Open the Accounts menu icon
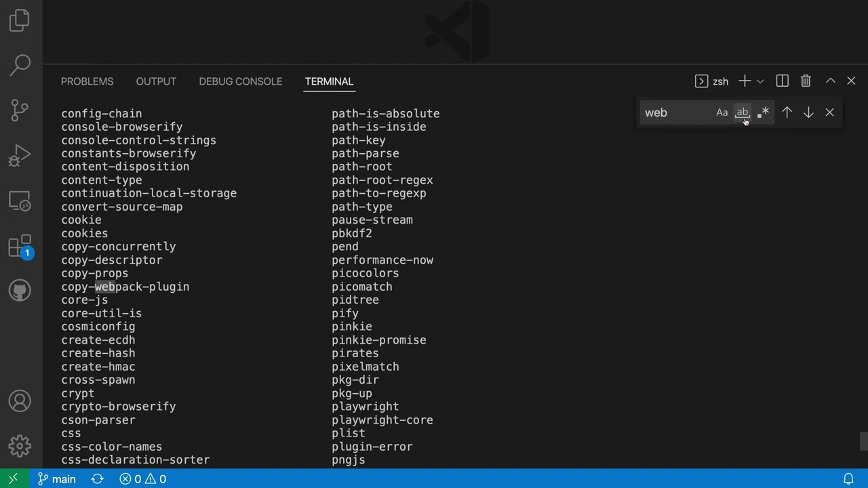This screenshot has width=868, height=488. coord(20,401)
